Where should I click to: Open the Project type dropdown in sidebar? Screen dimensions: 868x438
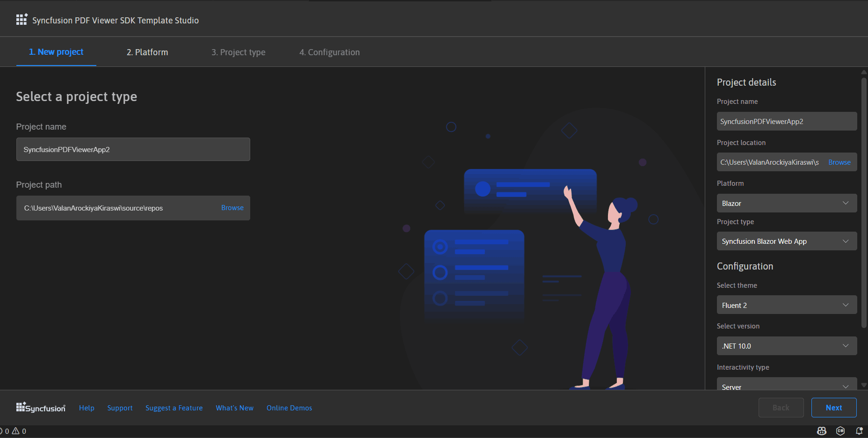(x=787, y=241)
